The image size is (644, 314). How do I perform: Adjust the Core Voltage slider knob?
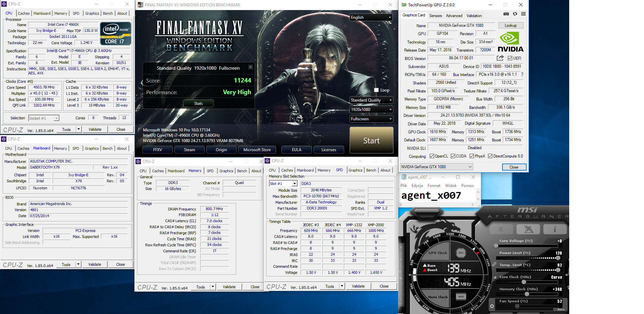pos(496,246)
